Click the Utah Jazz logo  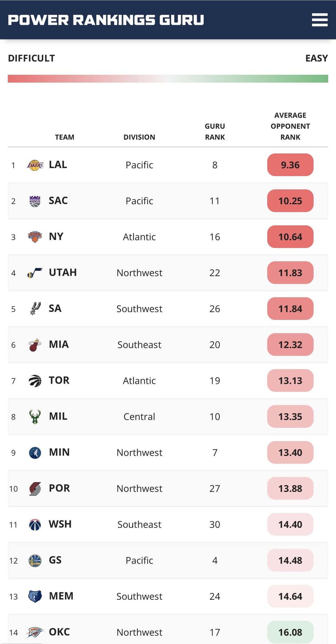[x=35, y=273]
